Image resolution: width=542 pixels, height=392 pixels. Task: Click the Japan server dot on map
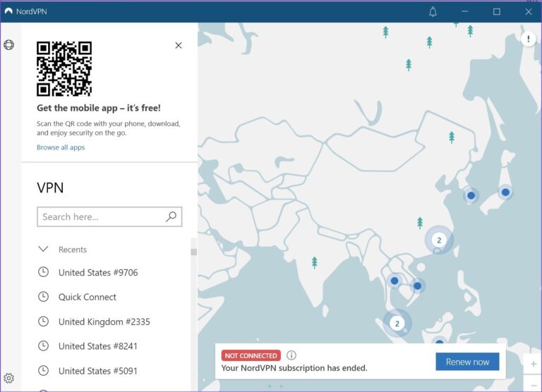505,192
